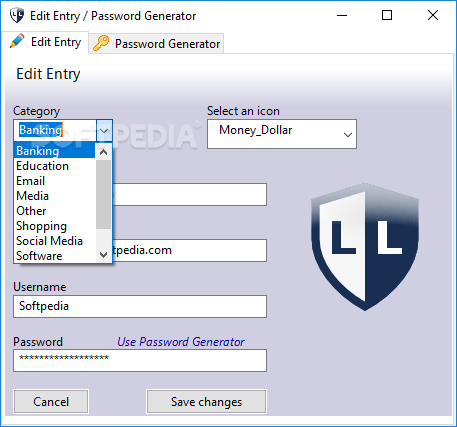Screen dimensions: 457x427
Task: Pick Social Media category
Action: pos(54,241)
